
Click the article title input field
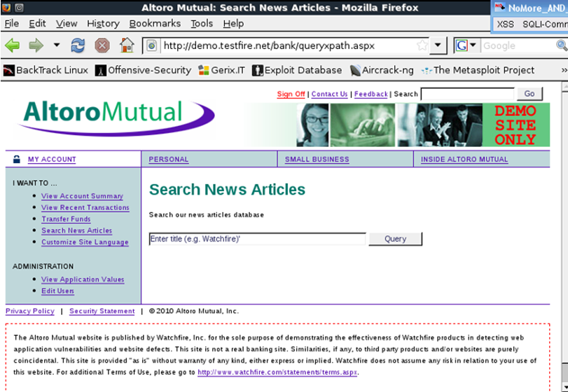click(257, 239)
